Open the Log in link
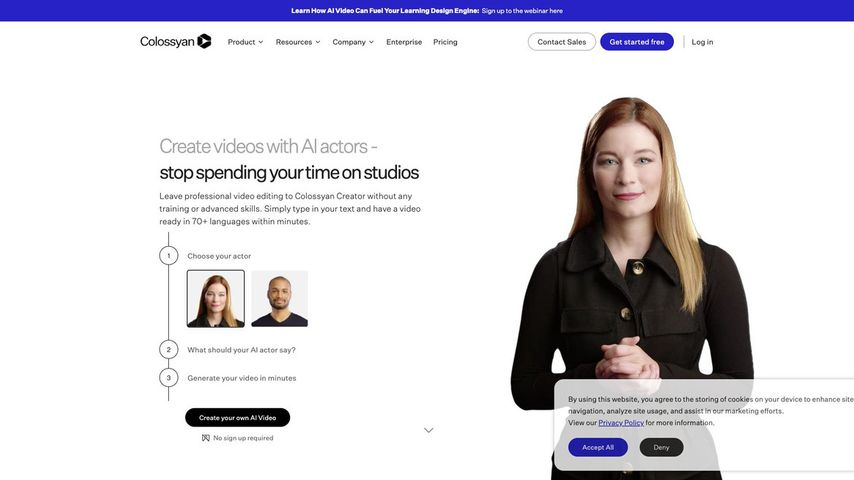The image size is (854, 480). (702, 42)
